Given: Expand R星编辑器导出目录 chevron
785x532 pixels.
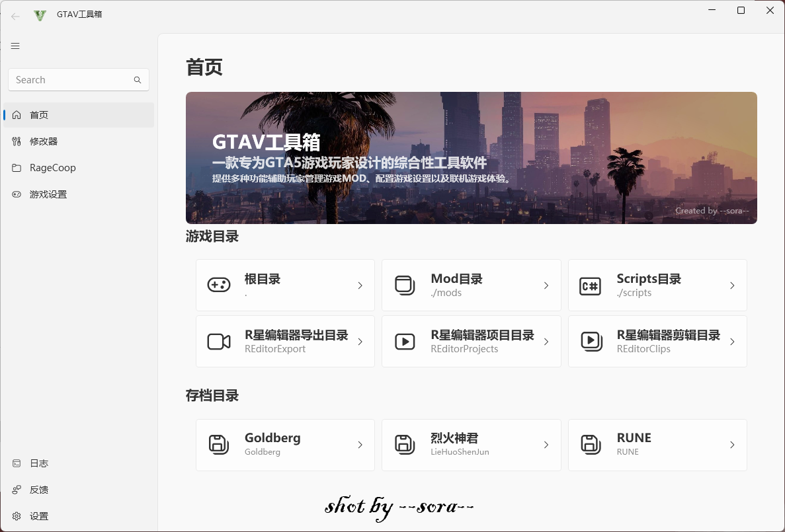Looking at the screenshot, I should tap(360, 342).
